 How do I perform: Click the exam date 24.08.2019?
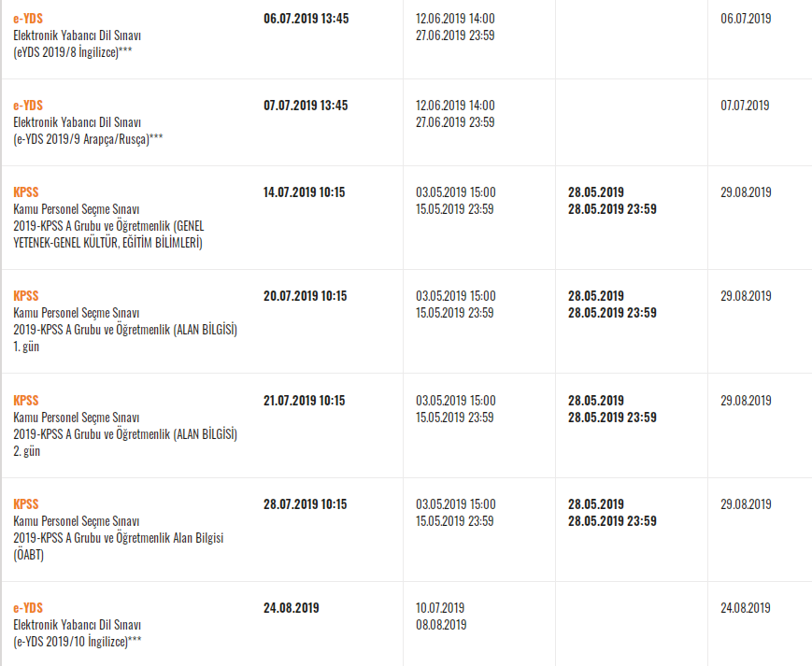[x=291, y=608]
